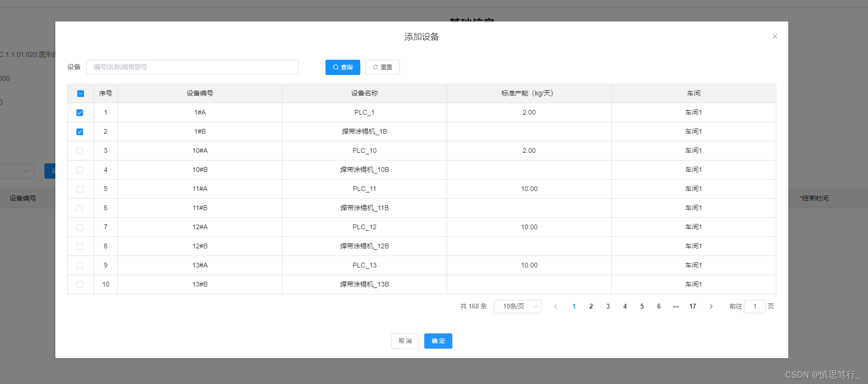Uncheck the row 1#B checkbox
Viewport: 868px width, 384px height.
(80, 132)
